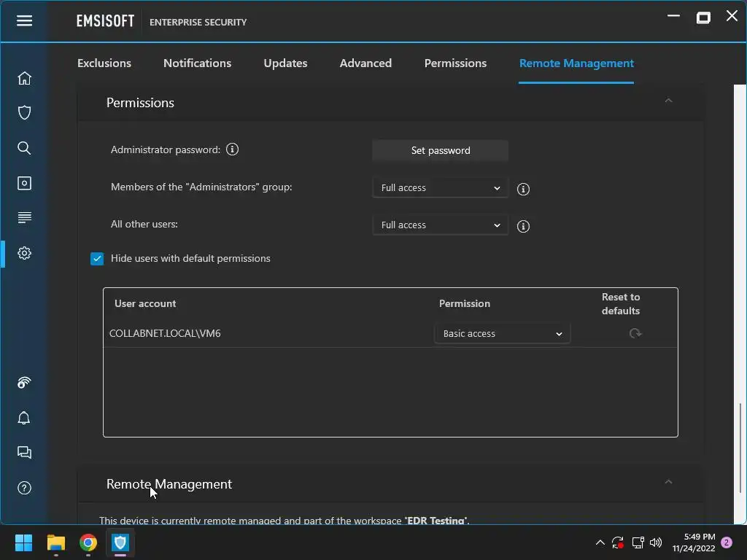This screenshot has width=747, height=560.
Task: Click the taskbar clock showing 5:49 PM
Action: (x=694, y=542)
